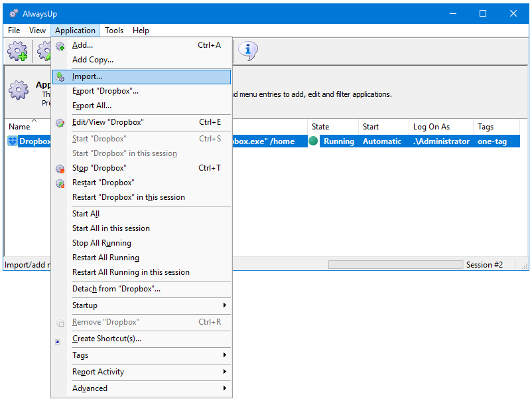Select the highlighted Import... entry
Image resolution: width=532 pixels, height=401 pixels.
coord(141,77)
